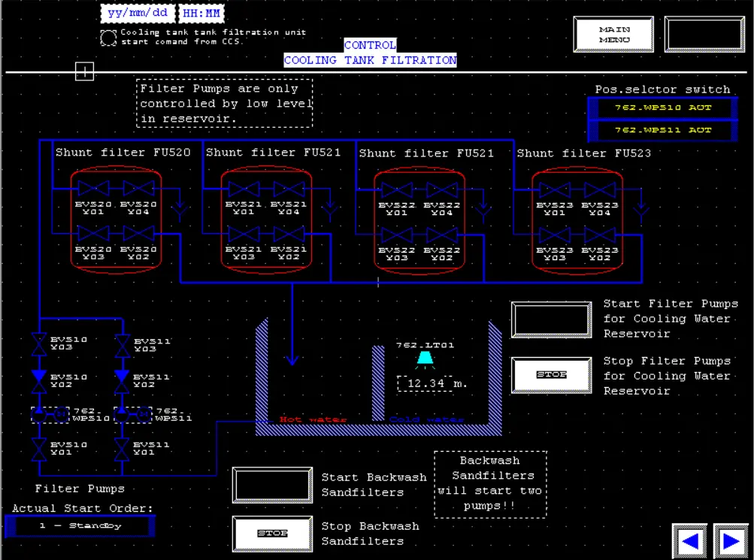This screenshot has width=754, height=560.
Task: Select valve BVS23 Y02 symbol
Action: (599, 235)
